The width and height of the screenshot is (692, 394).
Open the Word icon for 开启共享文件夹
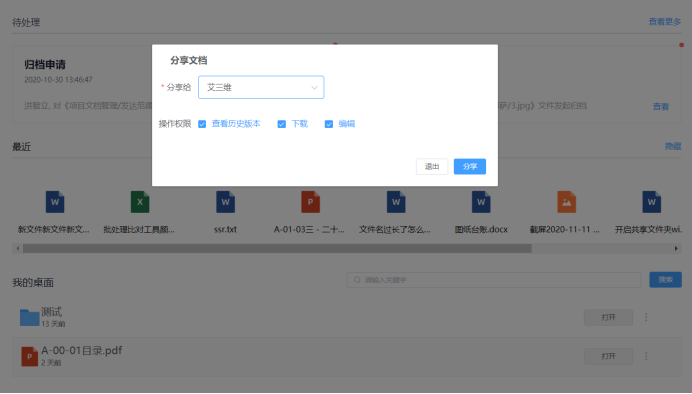[651, 202]
